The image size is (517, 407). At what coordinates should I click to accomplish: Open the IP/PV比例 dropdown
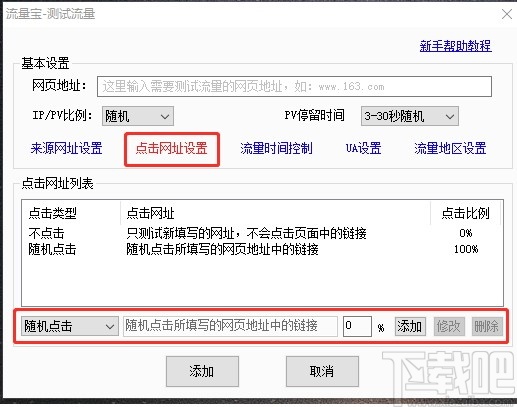[x=138, y=116]
